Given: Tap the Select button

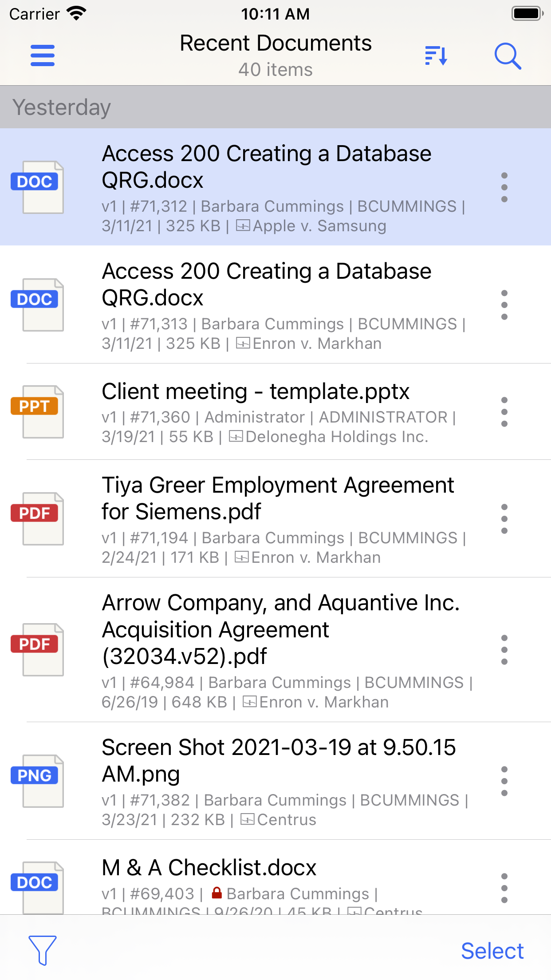Looking at the screenshot, I should pos(492,951).
